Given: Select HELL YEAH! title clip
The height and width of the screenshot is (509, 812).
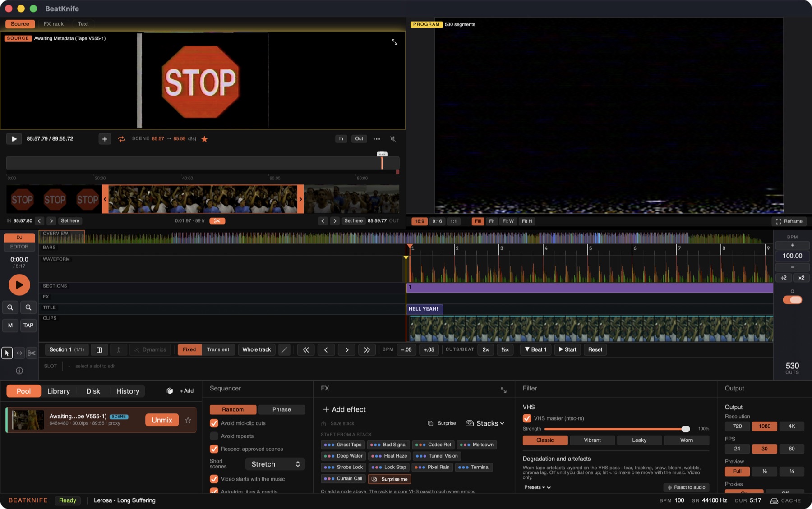Looking at the screenshot, I should pos(424,309).
